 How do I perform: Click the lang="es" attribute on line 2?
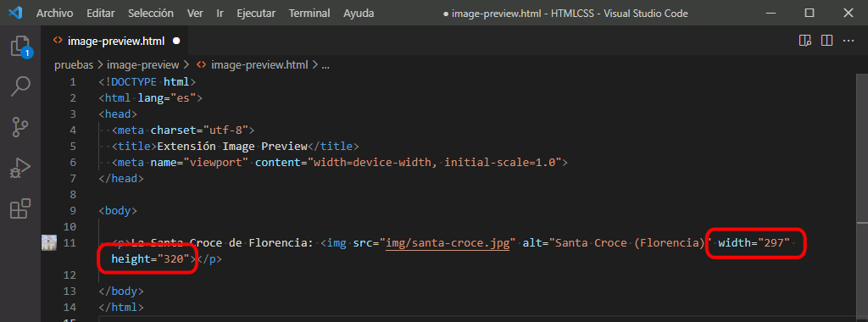(x=167, y=98)
